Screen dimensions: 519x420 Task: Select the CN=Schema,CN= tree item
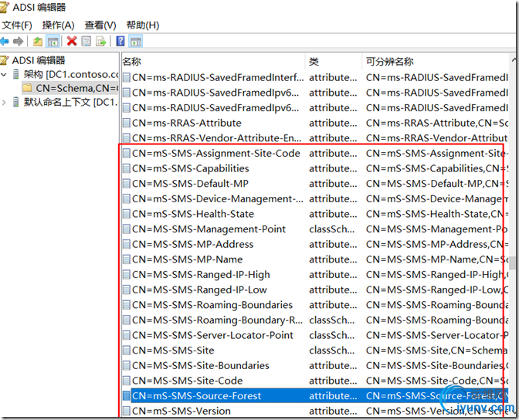76,88
